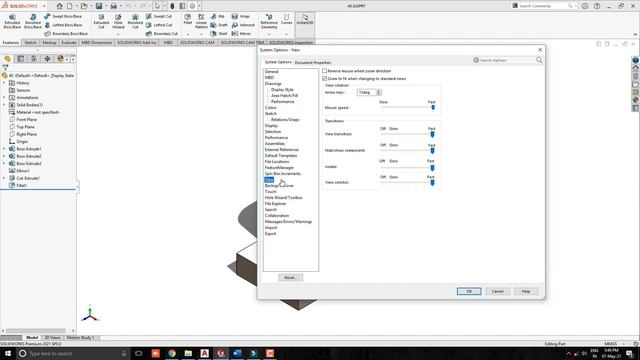Expand the Boss-Extrude3 feature
The height and width of the screenshot is (360, 640).
tap(4, 163)
